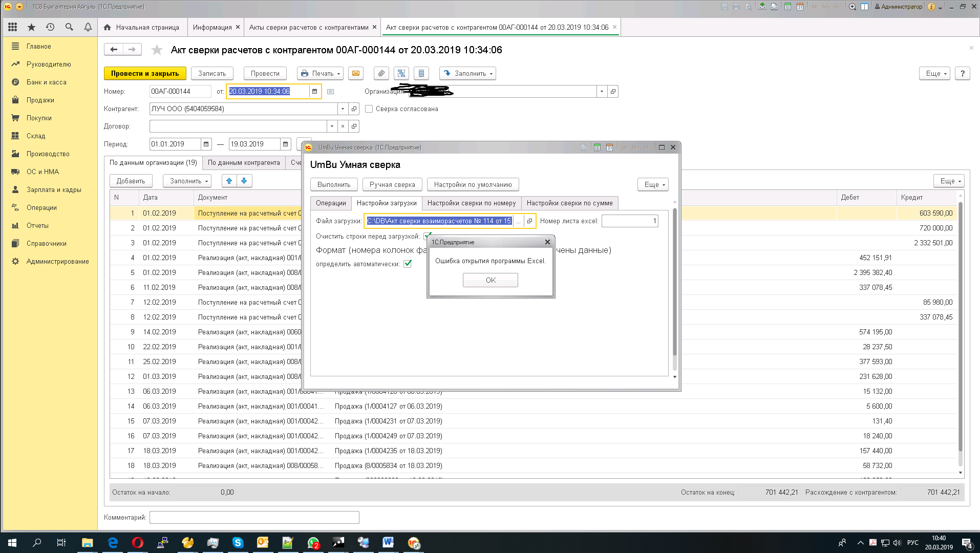Image resolution: width=980 pixels, height=553 pixels.
Task: Open Еще menu in document toolbar
Action: point(935,73)
